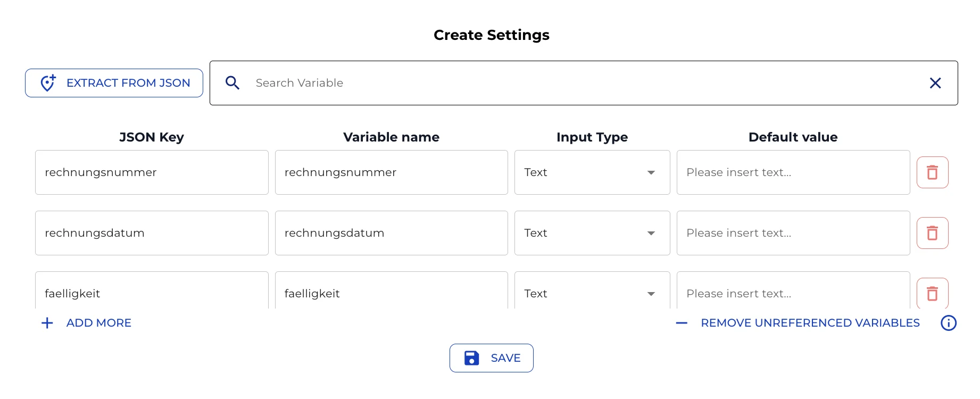The image size is (980, 399).
Task: Edit Variable name field faelligkeit
Action: 392,290
